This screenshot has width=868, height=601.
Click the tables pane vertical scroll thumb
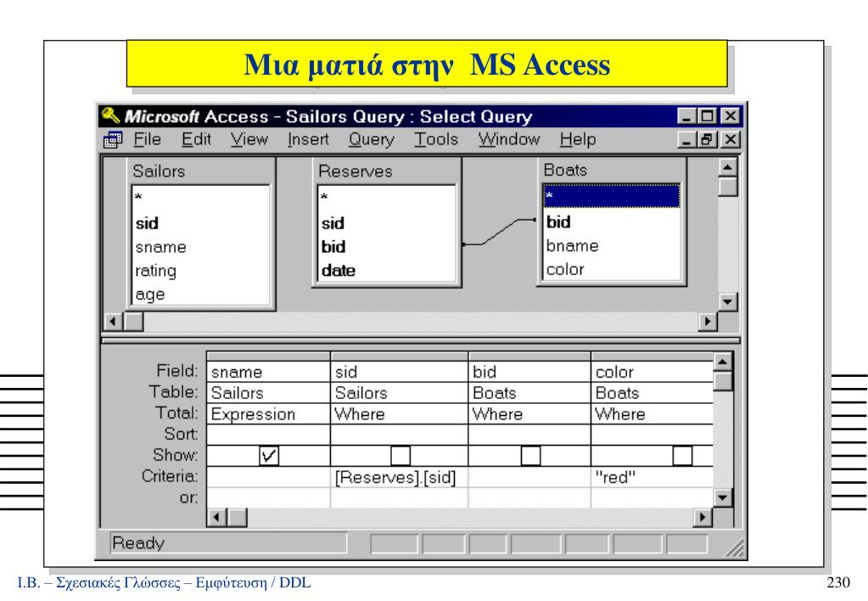click(727, 187)
